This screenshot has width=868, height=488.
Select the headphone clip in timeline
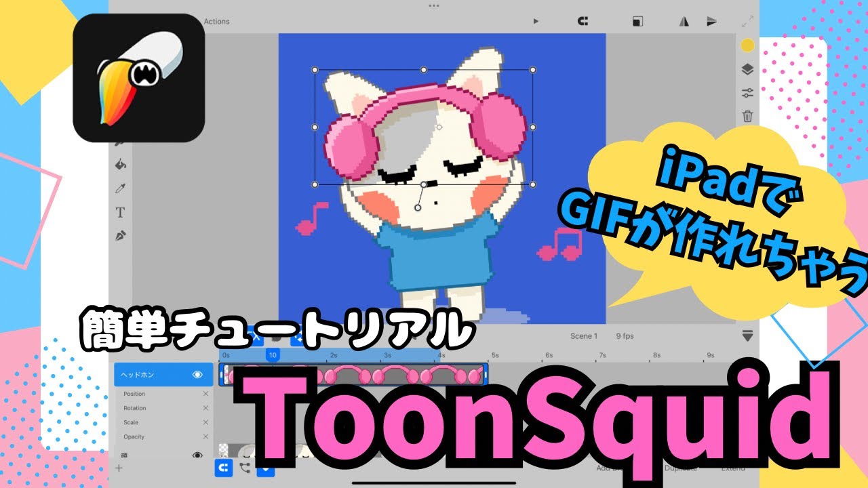point(353,375)
